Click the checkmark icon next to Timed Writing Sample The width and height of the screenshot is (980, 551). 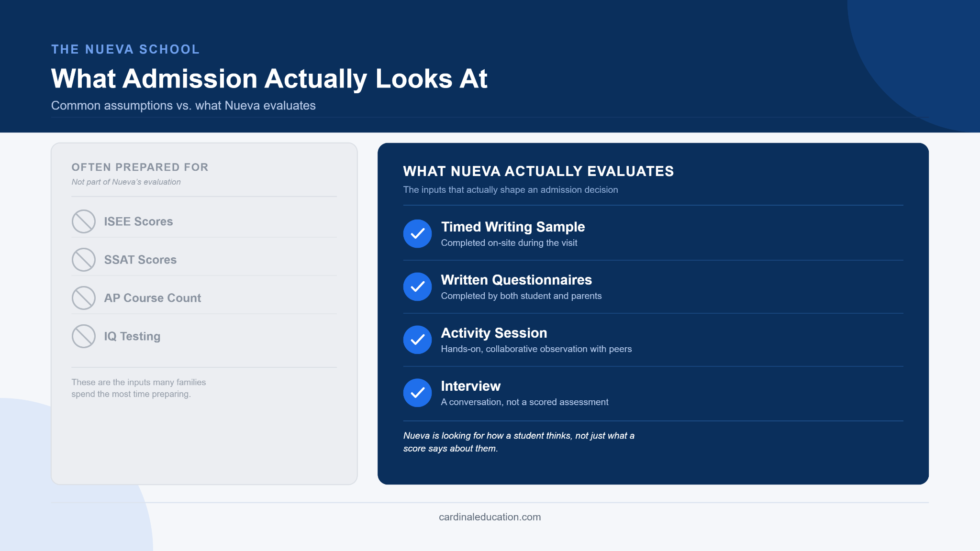[418, 233]
